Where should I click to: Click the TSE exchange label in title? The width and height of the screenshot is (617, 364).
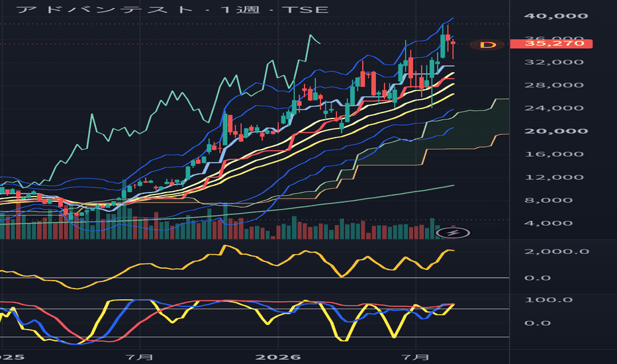[305, 9]
